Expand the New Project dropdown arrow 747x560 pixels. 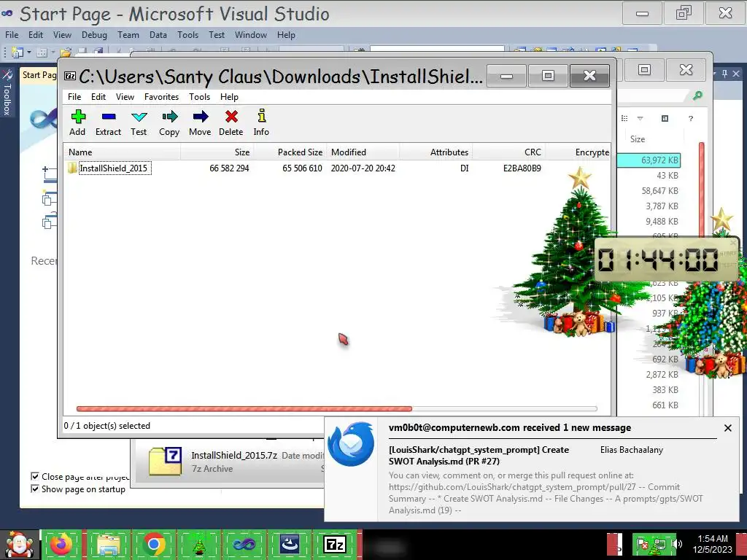click(29, 52)
